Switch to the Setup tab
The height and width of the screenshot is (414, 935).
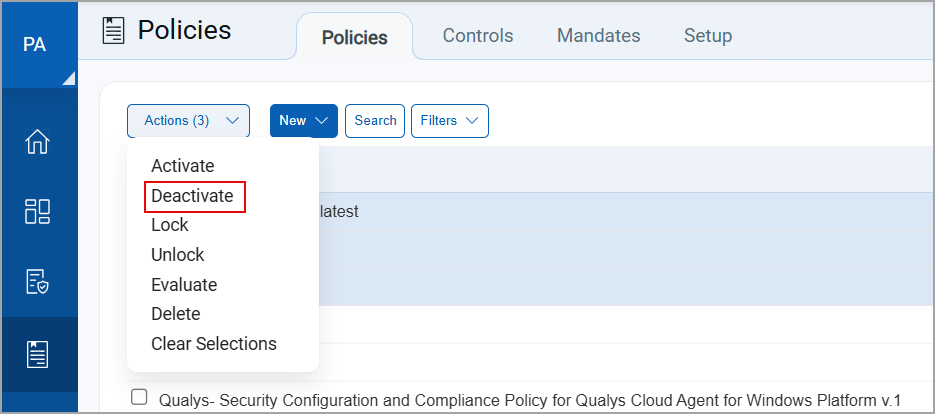click(708, 36)
